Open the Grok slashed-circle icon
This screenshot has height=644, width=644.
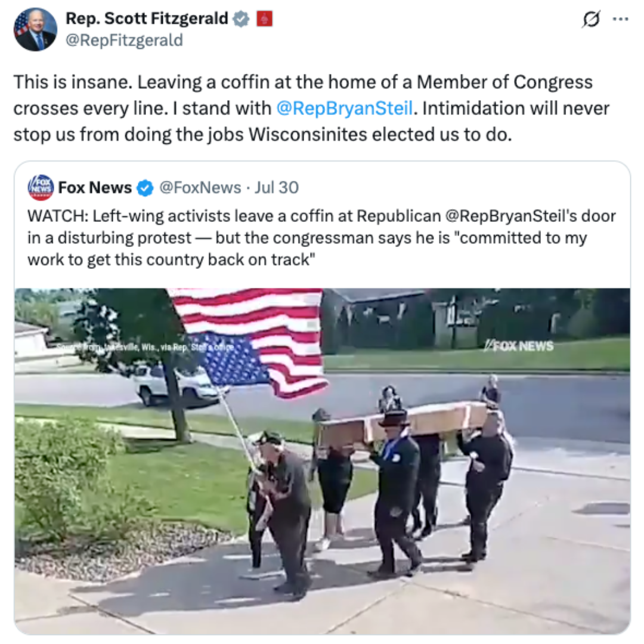pos(591,19)
